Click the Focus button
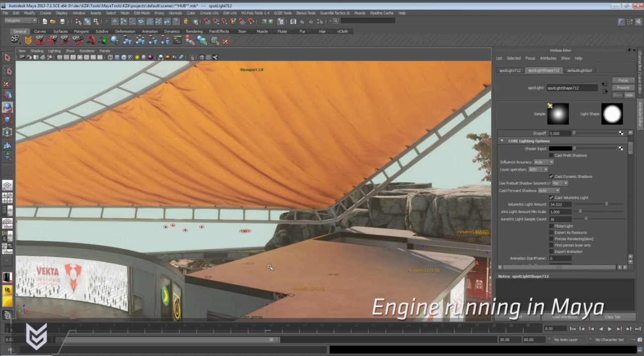The image size is (644, 356). (623, 81)
